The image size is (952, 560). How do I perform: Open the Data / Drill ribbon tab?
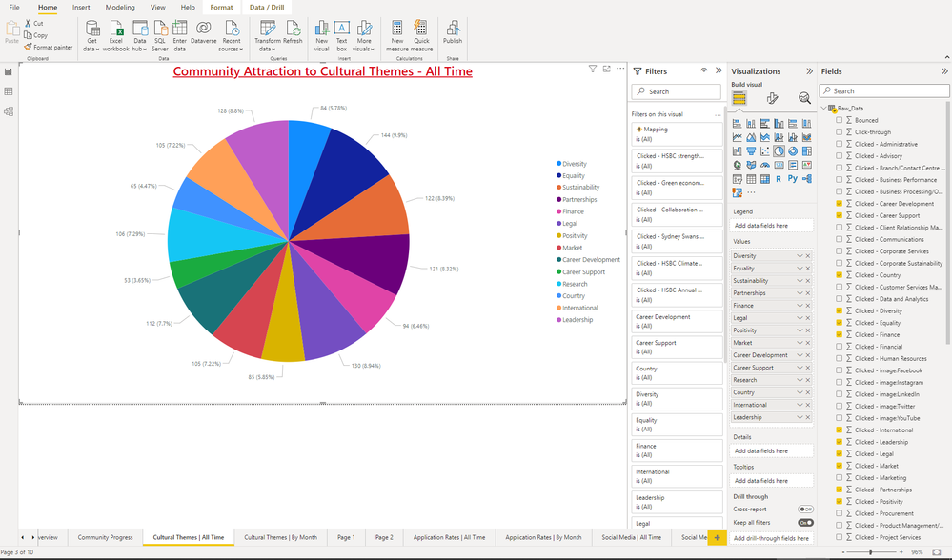pyautogui.click(x=267, y=8)
